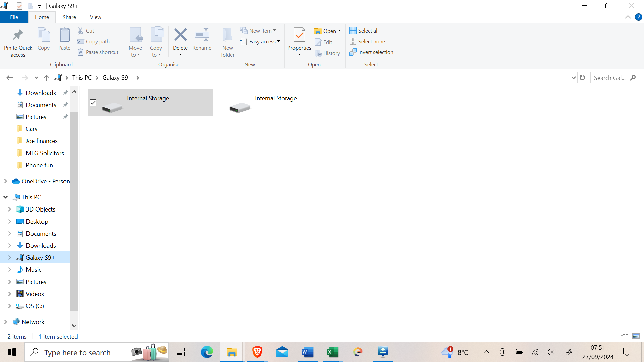Screen dimensions: 644x362
Task: Open Microsoft Edge from taskbar
Action: point(207,352)
